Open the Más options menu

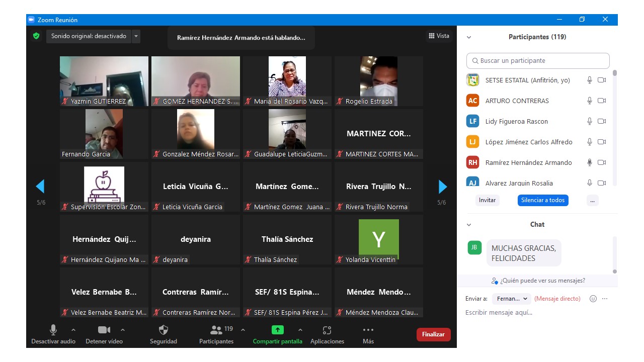368,334
